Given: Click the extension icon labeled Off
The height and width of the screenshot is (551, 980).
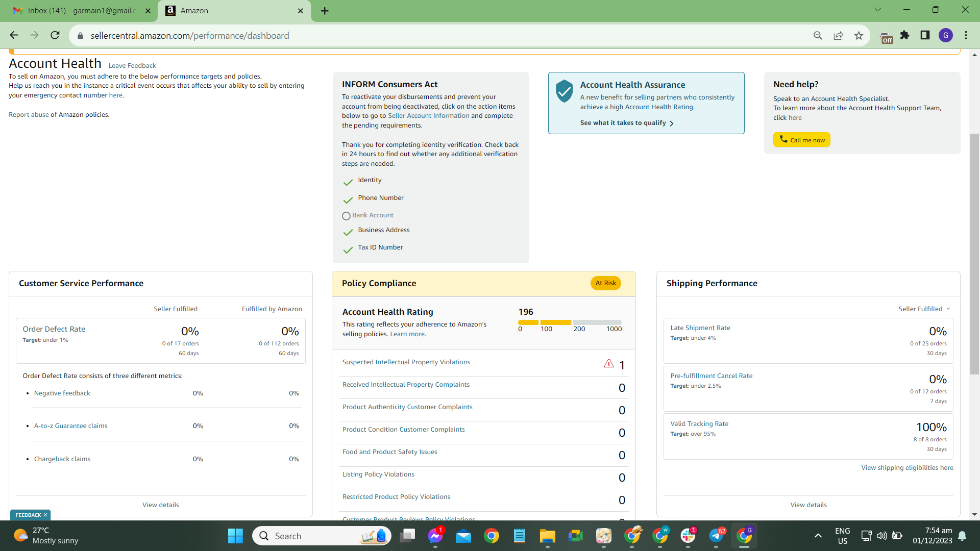Looking at the screenshot, I should coord(886,37).
